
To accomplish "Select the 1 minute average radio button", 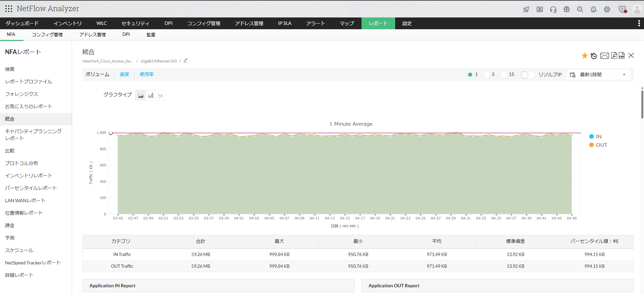I will pyautogui.click(x=470, y=75).
